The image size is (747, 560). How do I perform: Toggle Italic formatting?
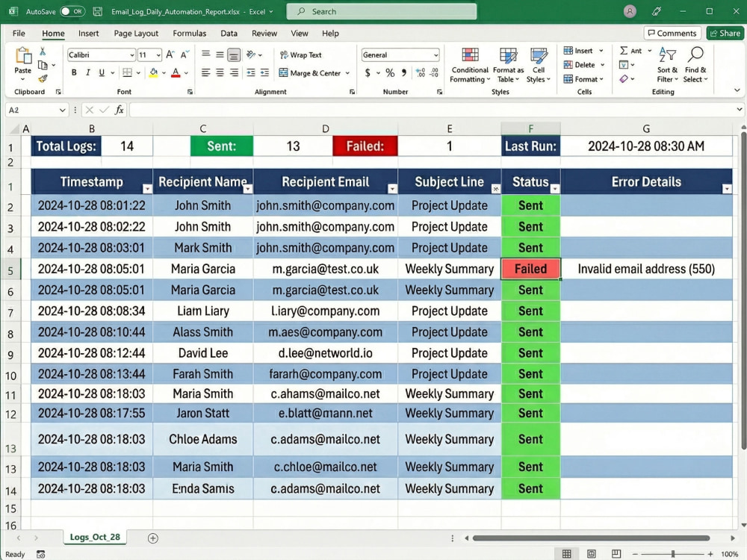click(87, 72)
